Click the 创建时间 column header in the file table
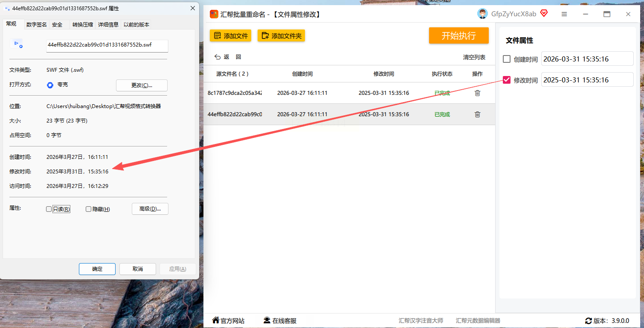 302,74
